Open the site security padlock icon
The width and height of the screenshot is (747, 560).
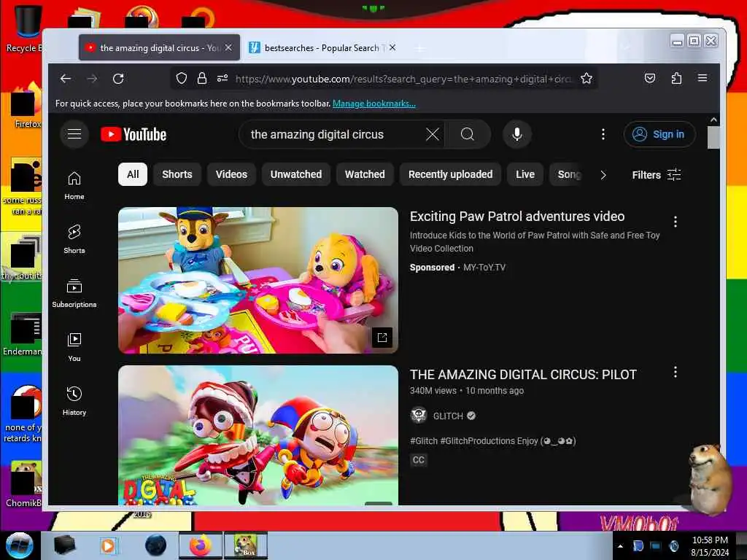pos(202,79)
